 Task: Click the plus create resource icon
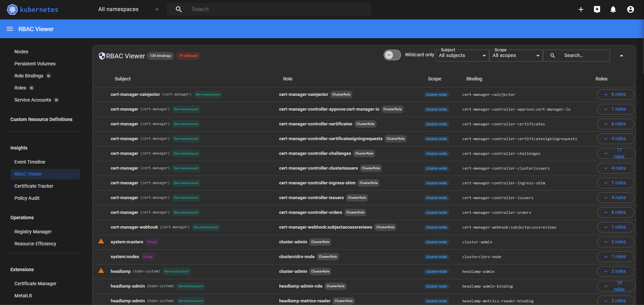tap(581, 9)
